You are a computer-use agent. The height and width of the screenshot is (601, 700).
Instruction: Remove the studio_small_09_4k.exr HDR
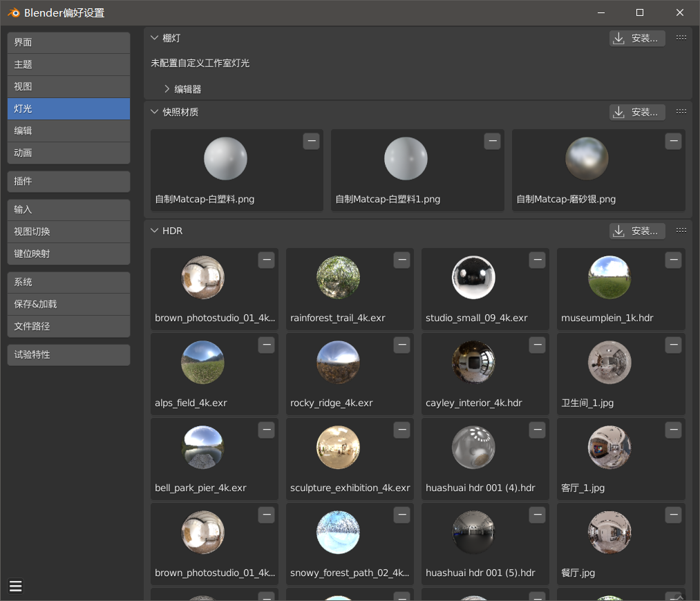(x=537, y=260)
